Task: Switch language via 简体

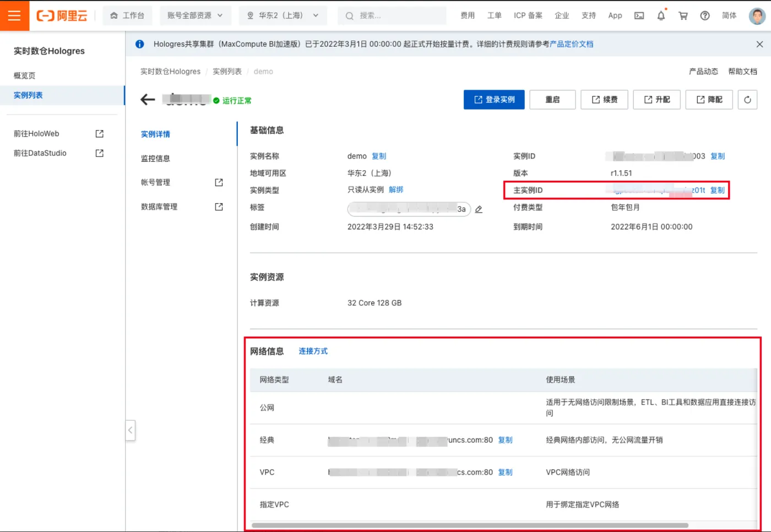Action: pyautogui.click(x=729, y=15)
